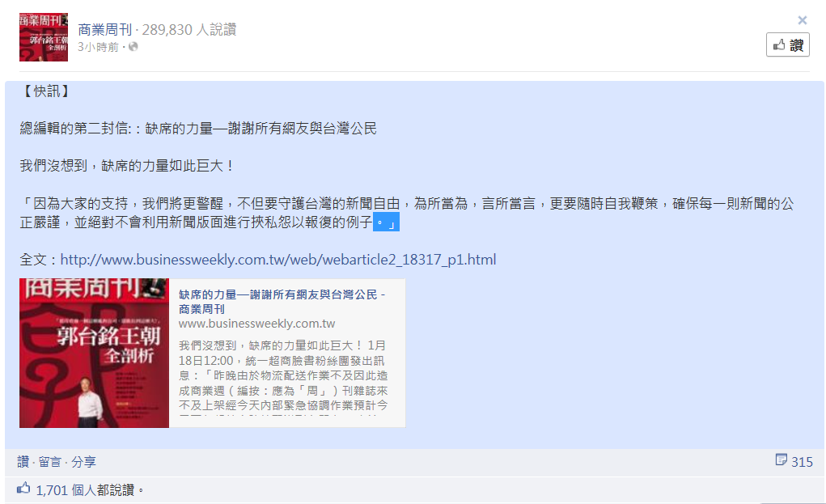
Task: Open the businessweekly.com.tw article URL in the post
Action: point(278,260)
